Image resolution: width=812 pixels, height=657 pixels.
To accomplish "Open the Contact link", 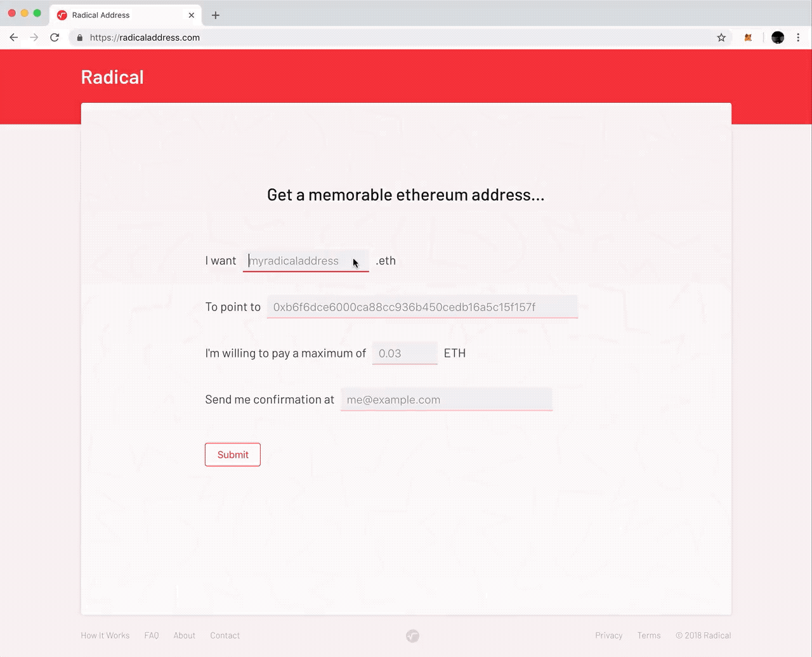I will click(225, 635).
